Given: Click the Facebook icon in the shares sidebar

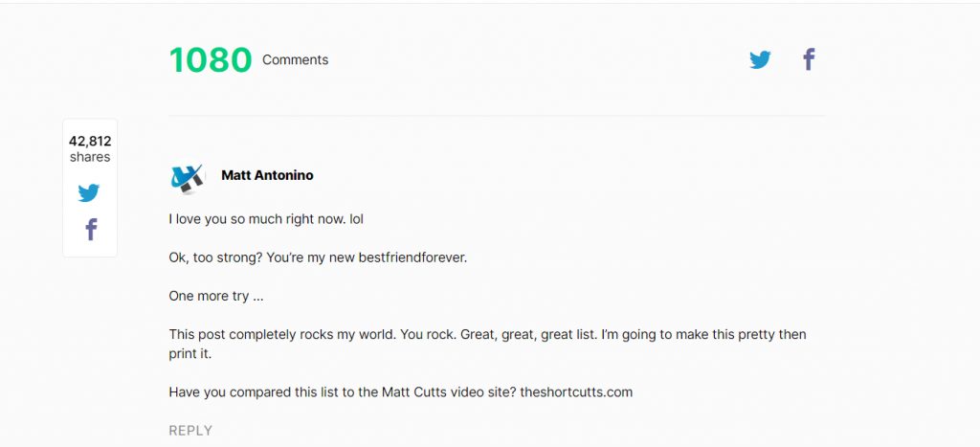Looking at the screenshot, I should coord(91,230).
